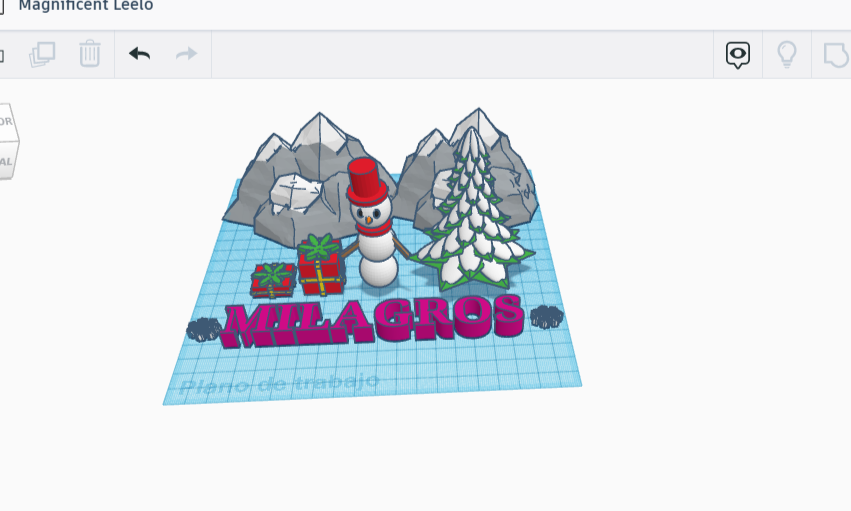The width and height of the screenshot is (851, 511).
Task: Click the Plano de trabajo workplane label
Action: [x=279, y=384]
